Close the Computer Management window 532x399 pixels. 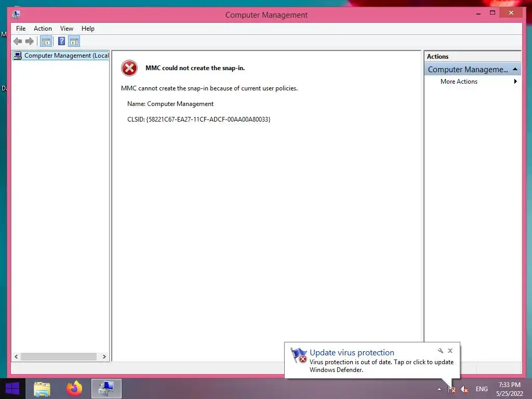[511, 13]
